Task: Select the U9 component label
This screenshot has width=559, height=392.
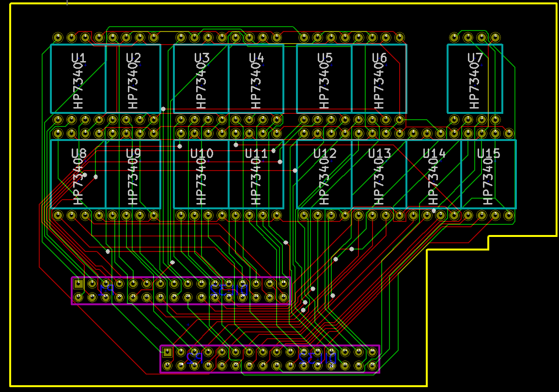Action: click(133, 154)
